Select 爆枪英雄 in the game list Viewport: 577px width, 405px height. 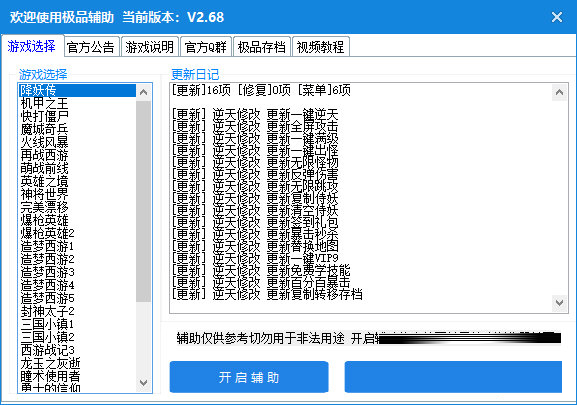pyautogui.click(x=77, y=220)
